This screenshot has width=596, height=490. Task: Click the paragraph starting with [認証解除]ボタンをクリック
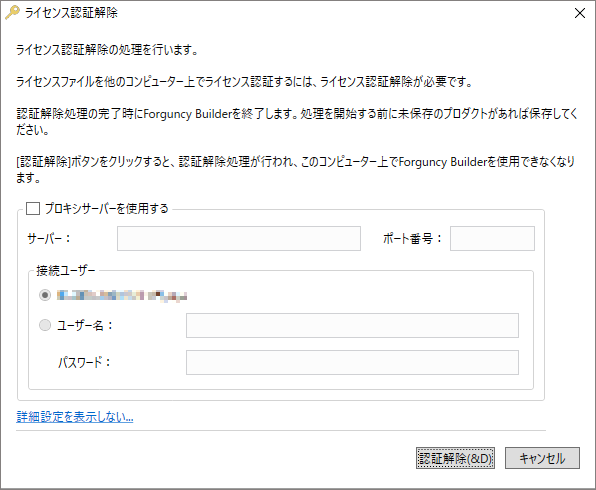click(x=296, y=170)
